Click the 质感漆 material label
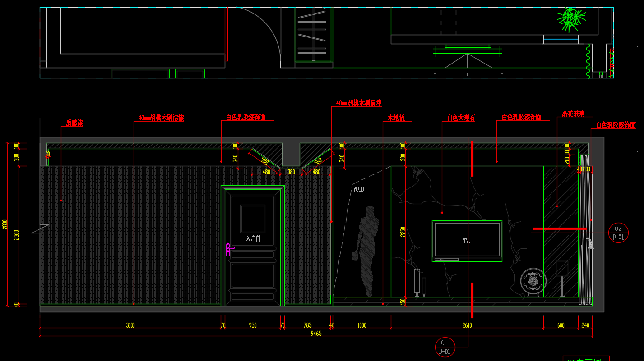Screen dimensions: 644x361 pos(74,123)
